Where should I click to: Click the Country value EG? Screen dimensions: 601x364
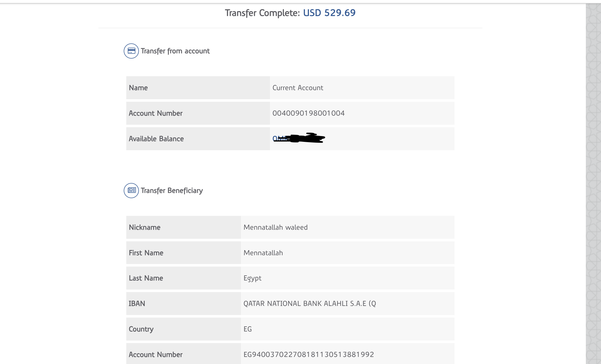[247, 329]
